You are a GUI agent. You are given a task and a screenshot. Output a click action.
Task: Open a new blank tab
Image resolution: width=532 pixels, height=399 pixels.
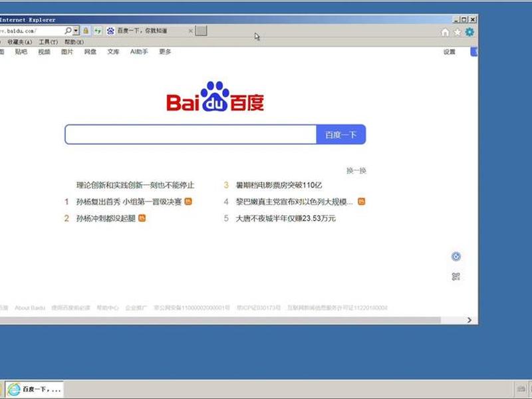click(201, 31)
